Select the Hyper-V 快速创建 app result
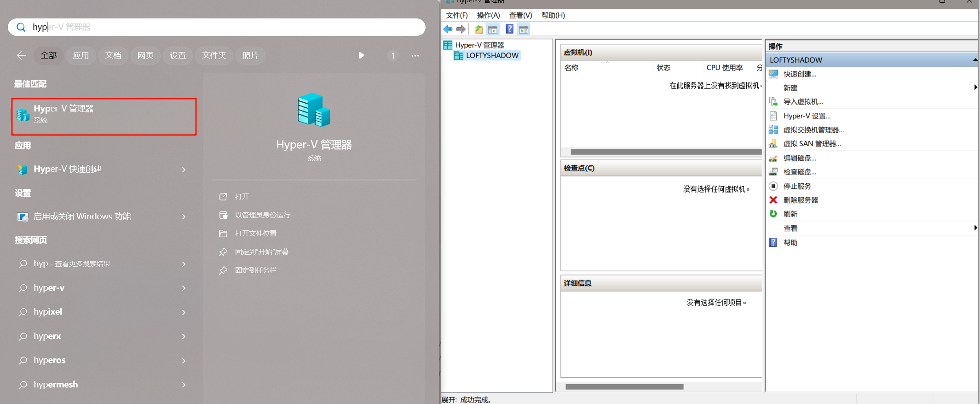The height and width of the screenshot is (404, 980). (68, 169)
